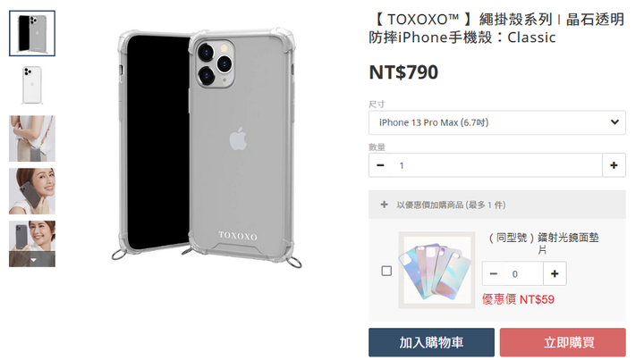Click the add-on quantity input showing 0
The width and height of the screenshot is (644, 360).
[x=524, y=274]
